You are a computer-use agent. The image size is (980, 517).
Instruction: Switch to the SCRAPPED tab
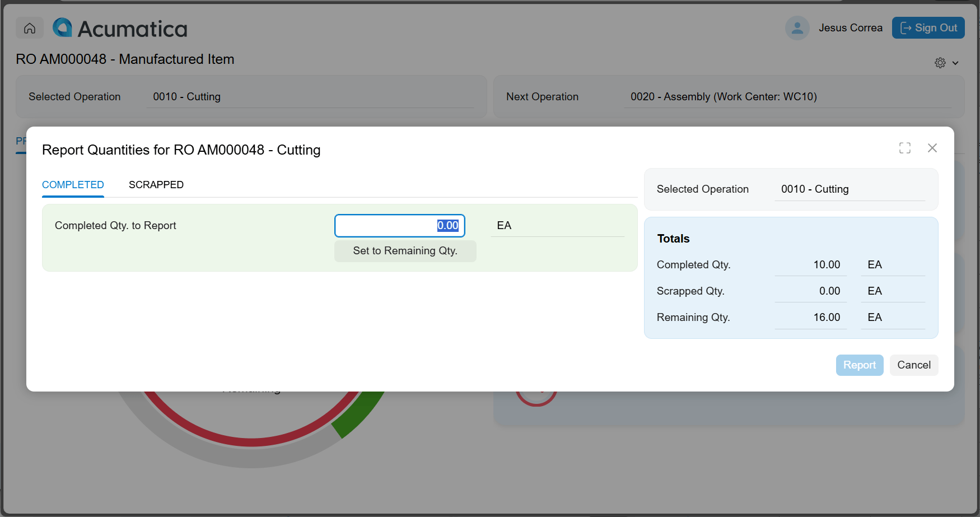[x=156, y=185]
